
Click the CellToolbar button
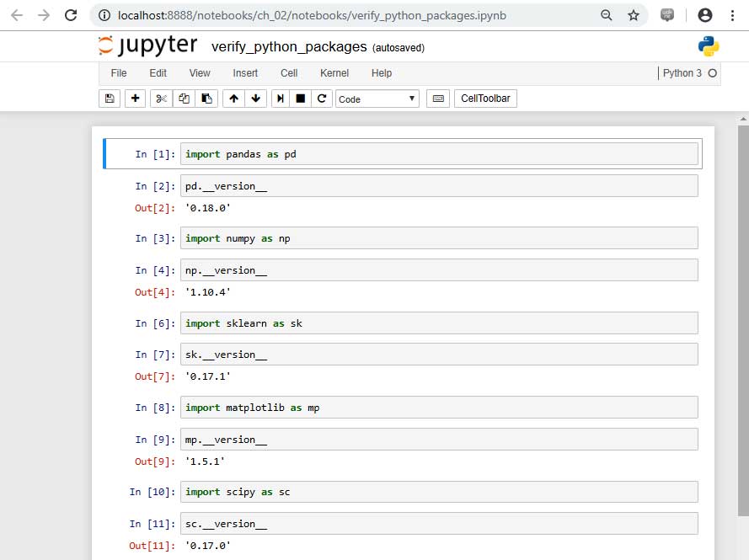tap(486, 99)
